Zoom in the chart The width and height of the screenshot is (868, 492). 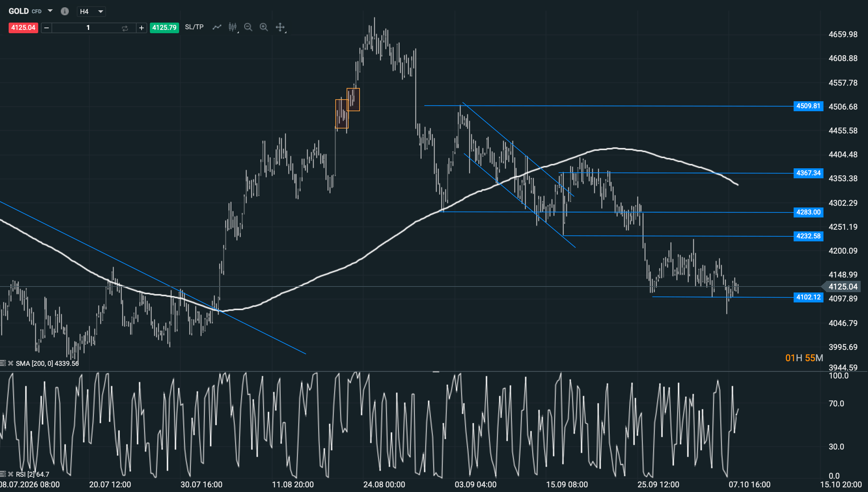tap(264, 27)
